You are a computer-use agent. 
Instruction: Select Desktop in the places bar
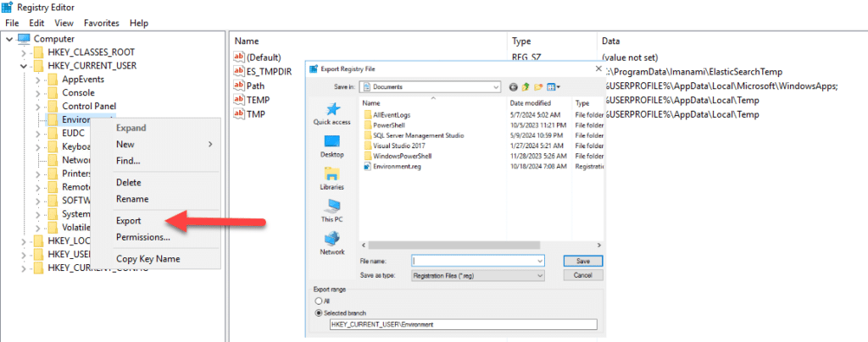click(x=331, y=146)
